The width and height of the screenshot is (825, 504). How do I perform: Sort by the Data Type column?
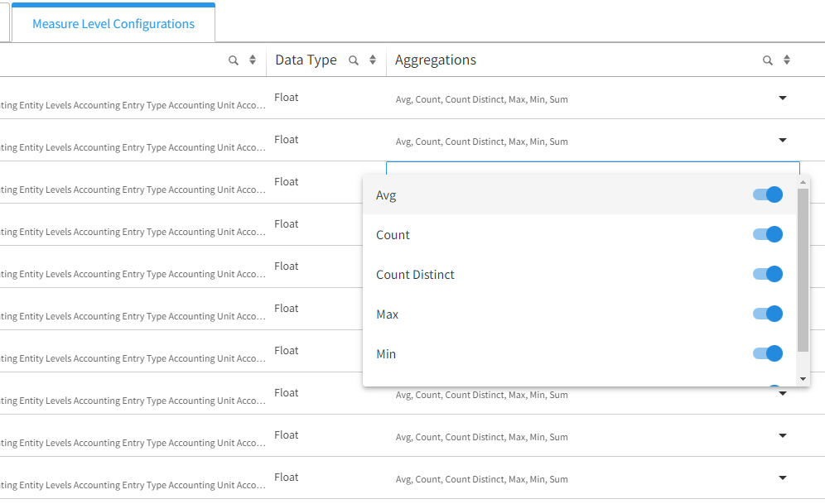[373, 60]
